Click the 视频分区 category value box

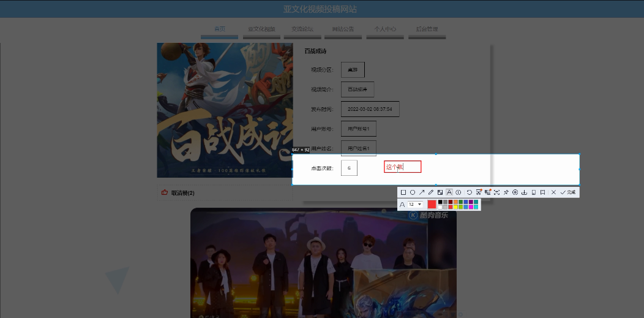coord(353,70)
